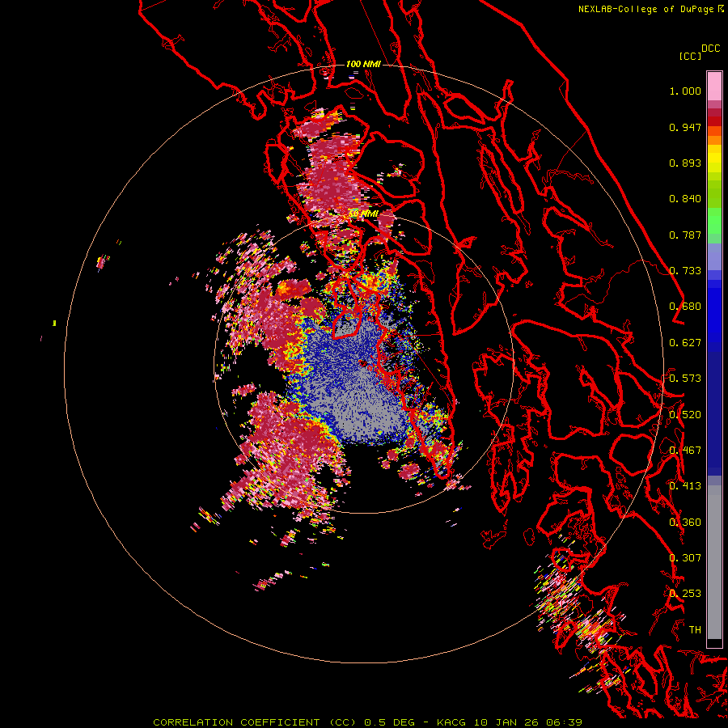Select the 0.360 legend value
This screenshot has width=728, height=728.
coord(685,523)
